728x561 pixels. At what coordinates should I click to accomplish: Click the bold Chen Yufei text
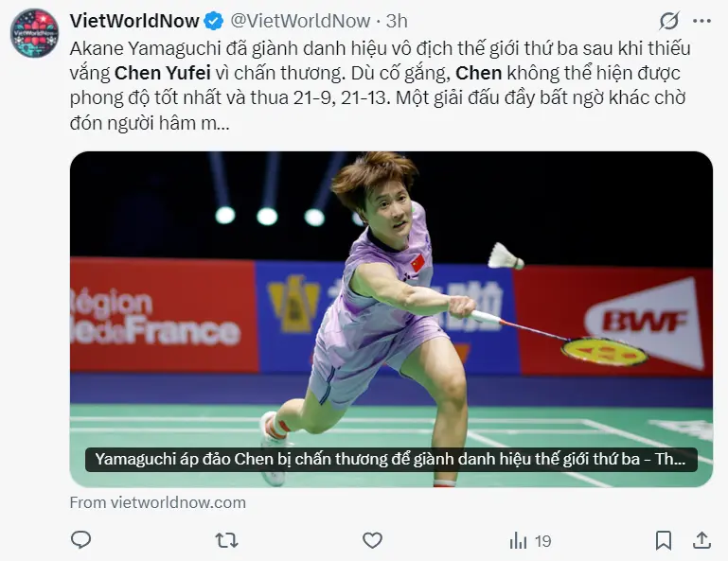163,73
